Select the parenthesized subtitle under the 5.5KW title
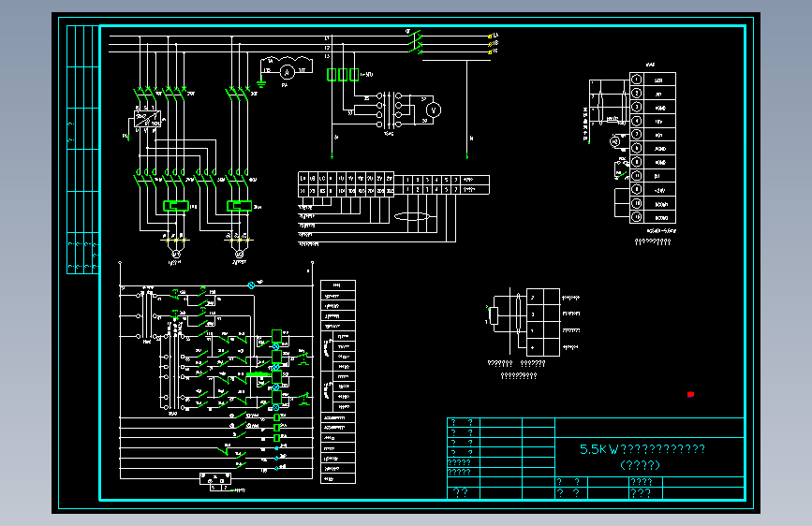 click(640, 465)
